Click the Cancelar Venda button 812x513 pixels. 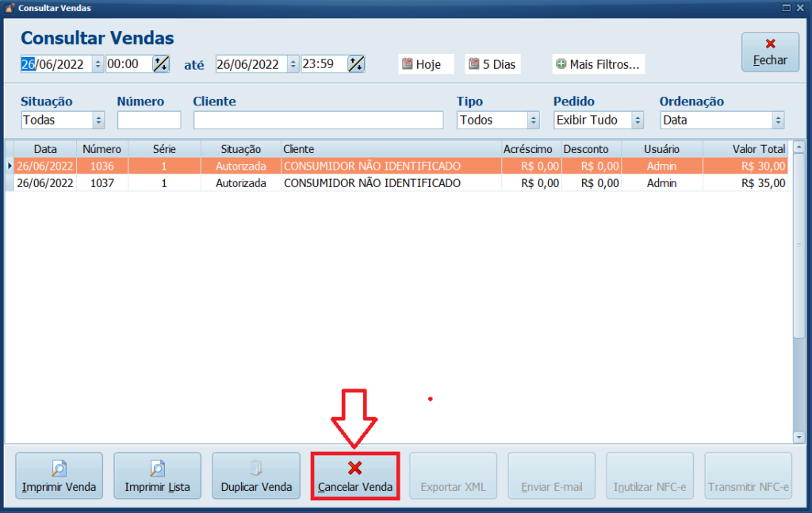pos(355,477)
